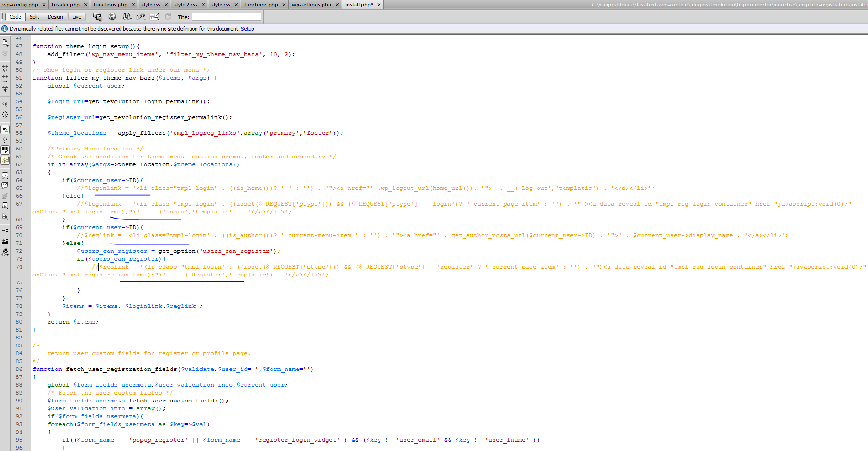Open W3C Validation menu
868x451 pixels.
click(x=141, y=17)
